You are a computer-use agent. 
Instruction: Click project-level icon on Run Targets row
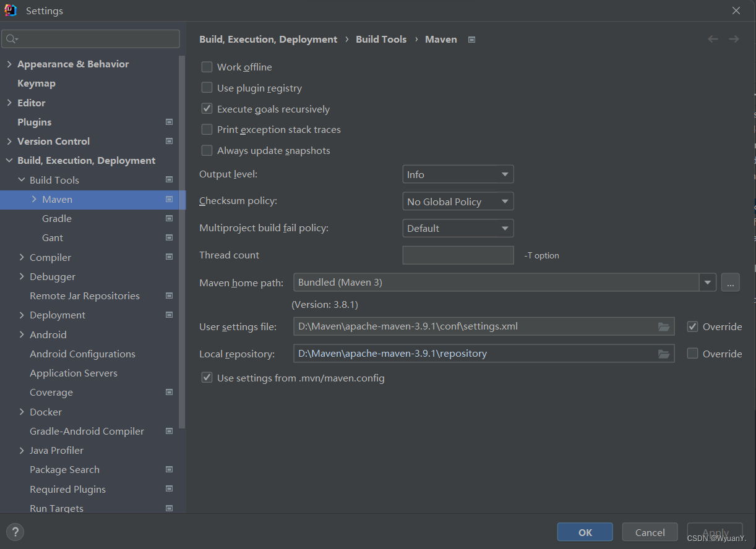(169, 508)
